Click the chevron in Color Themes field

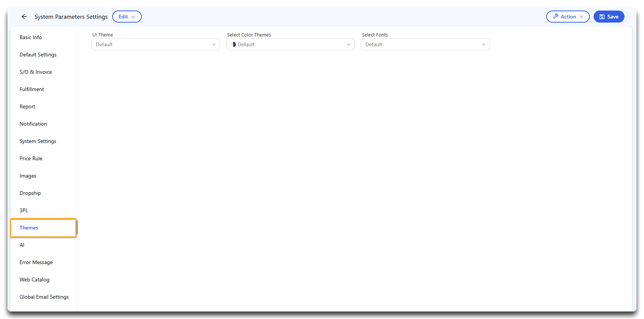pos(348,44)
